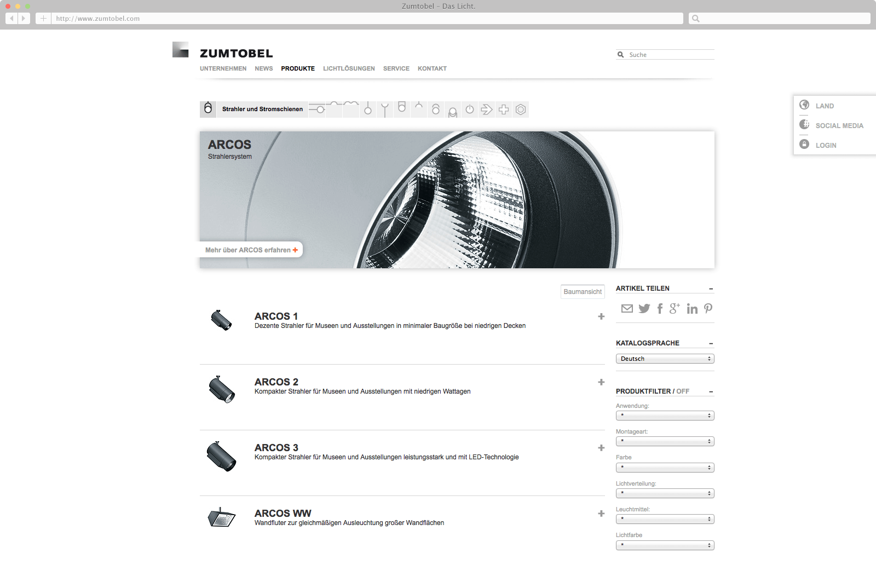Open the Y-shaped free-standing luminaire category icon
The image size is (876, 588).
[385, 109]
